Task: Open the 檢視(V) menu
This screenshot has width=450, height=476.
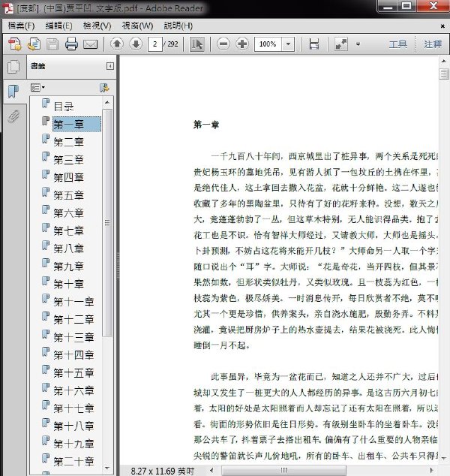Action: [97, 26]
